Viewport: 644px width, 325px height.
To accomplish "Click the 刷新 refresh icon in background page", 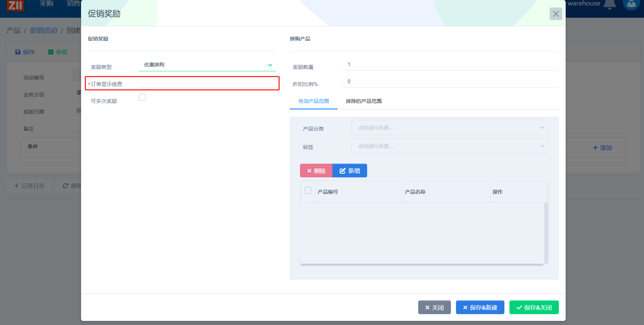I will tap(65, 186).
